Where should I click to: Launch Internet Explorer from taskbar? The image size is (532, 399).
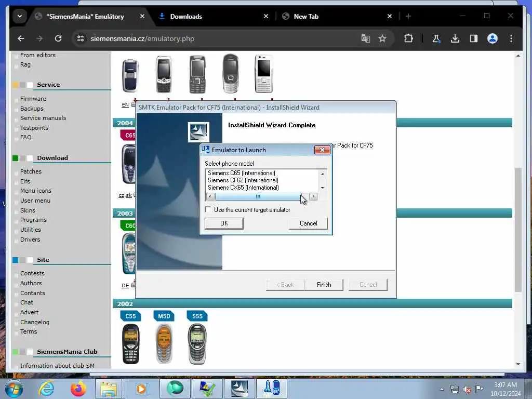(46, 389)
